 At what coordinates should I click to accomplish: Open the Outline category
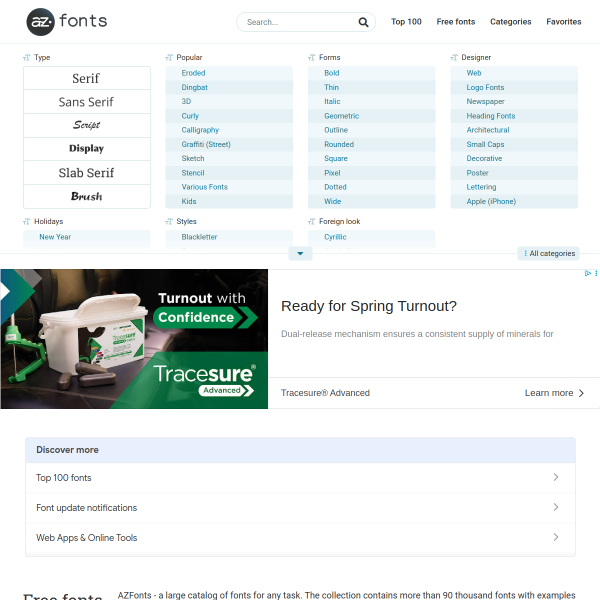click(x=372, y=130)
